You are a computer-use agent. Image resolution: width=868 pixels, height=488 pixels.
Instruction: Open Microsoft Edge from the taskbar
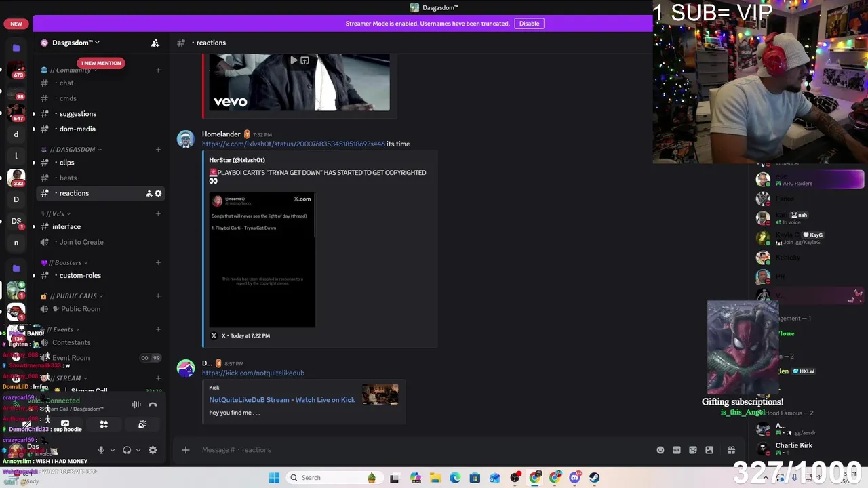[x=455, y=478]
